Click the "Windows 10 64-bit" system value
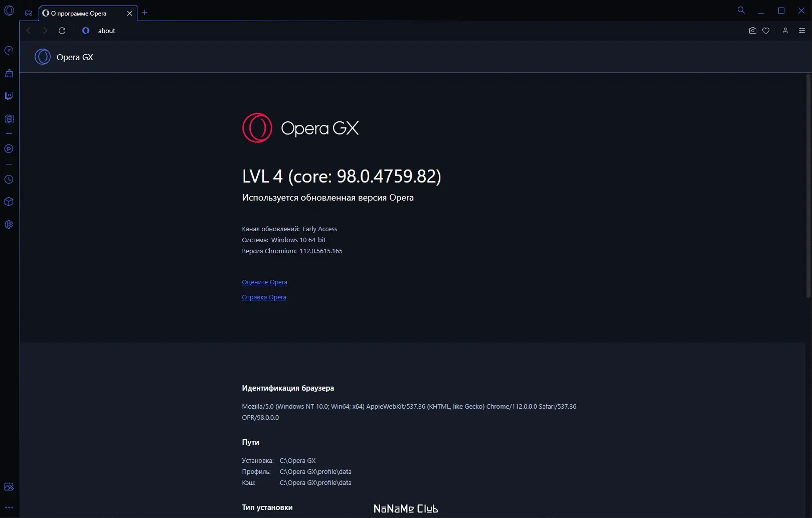 pos(298,240)
